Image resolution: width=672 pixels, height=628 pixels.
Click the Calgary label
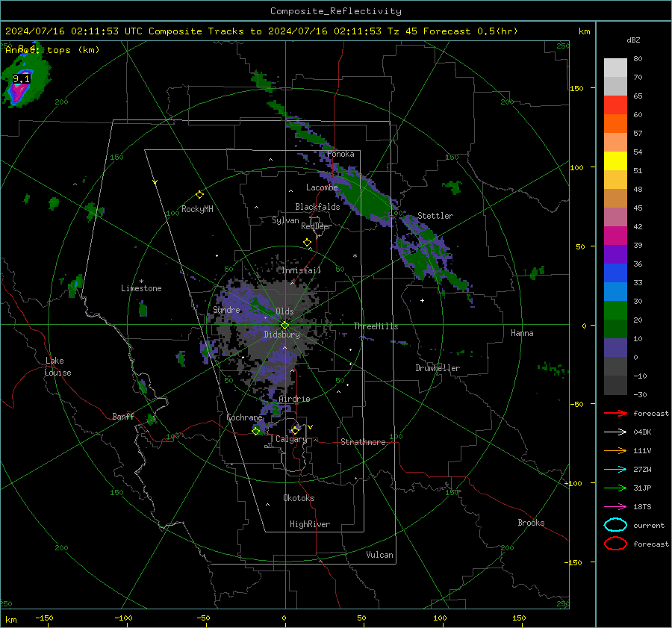pos(291,439)
